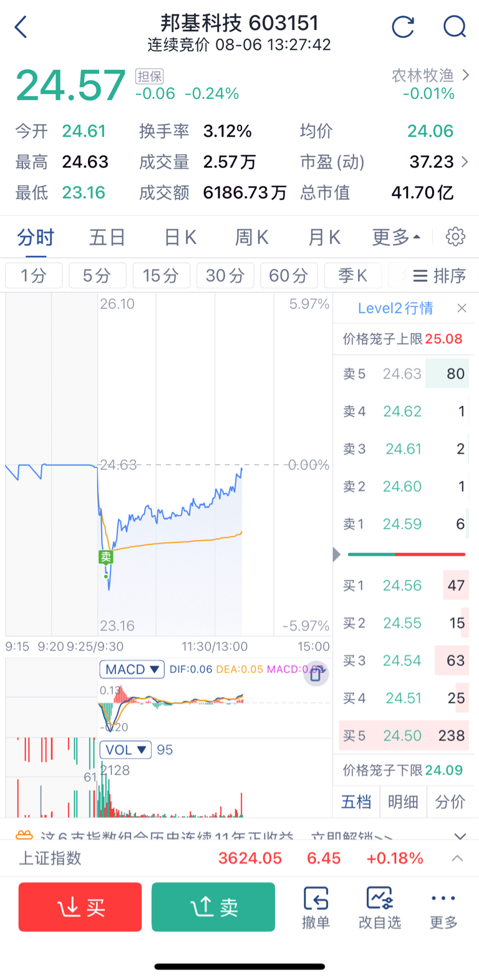Image resolution: width=479 pixels, height=980 pixels.
Task: Collapse the order book side triangle
Action: 337,554
